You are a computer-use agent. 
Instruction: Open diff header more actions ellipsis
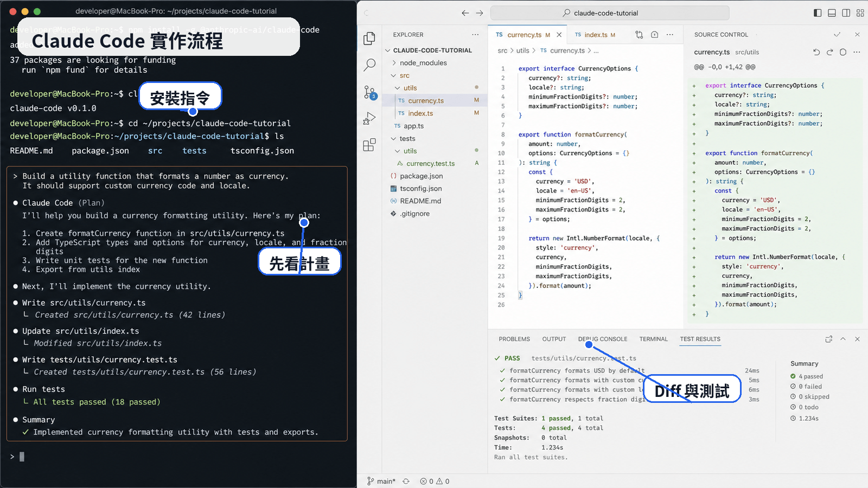pos(857,52)
